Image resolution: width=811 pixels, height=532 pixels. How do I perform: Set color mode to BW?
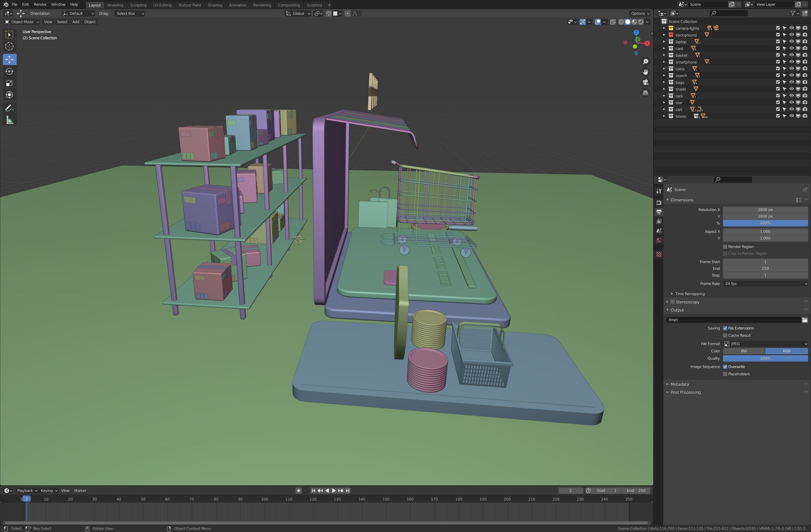(744, 351)
